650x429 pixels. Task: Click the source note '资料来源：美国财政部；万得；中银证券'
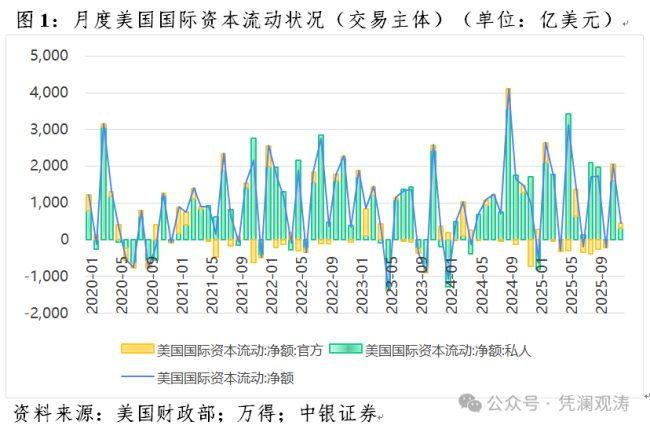click(195, 413)
